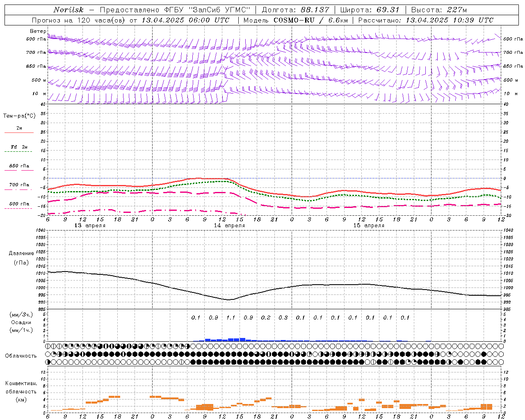This screenshot has width=525, height=420.
Task: Click the 'Тем-ра(°C)' temperature axis title
Action: point(19,116)
